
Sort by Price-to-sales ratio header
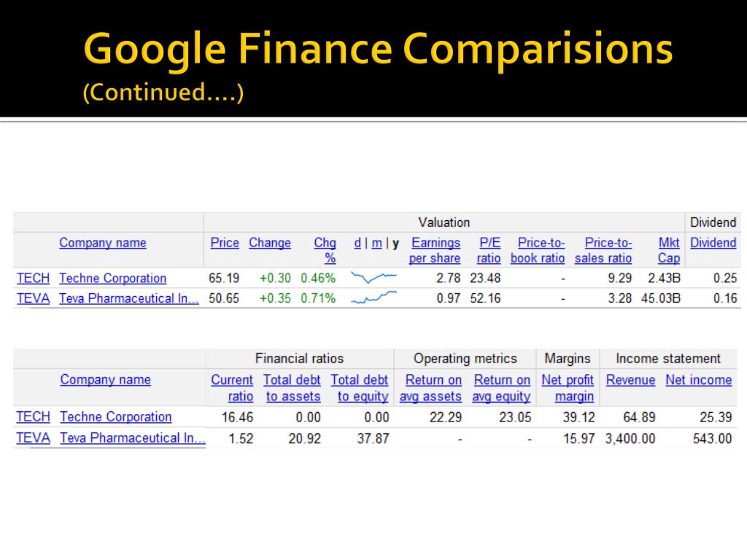(x=603, y=251)
